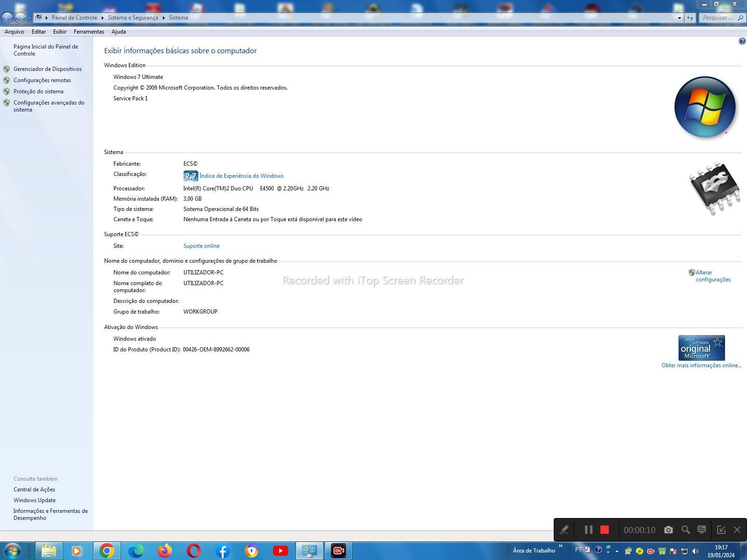The height and width of the screenshot is (560, 747).
Task: Close the iTop recorder toolbar
Action: coord(737,530)
